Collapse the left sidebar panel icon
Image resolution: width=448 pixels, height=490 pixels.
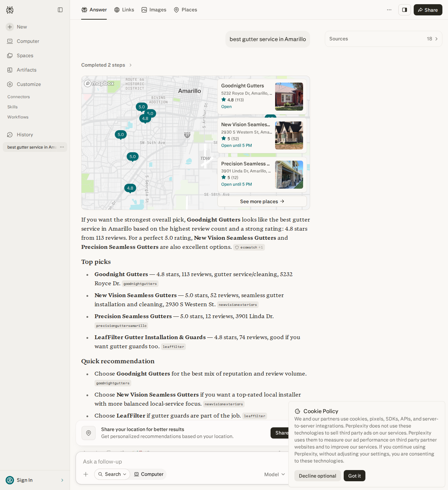[60, 10]
